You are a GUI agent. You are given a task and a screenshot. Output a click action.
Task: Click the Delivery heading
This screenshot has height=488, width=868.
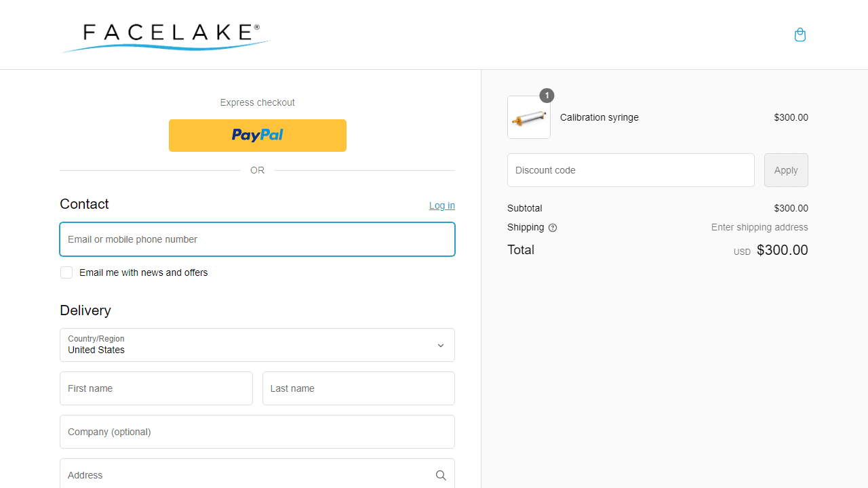[85, 310]
